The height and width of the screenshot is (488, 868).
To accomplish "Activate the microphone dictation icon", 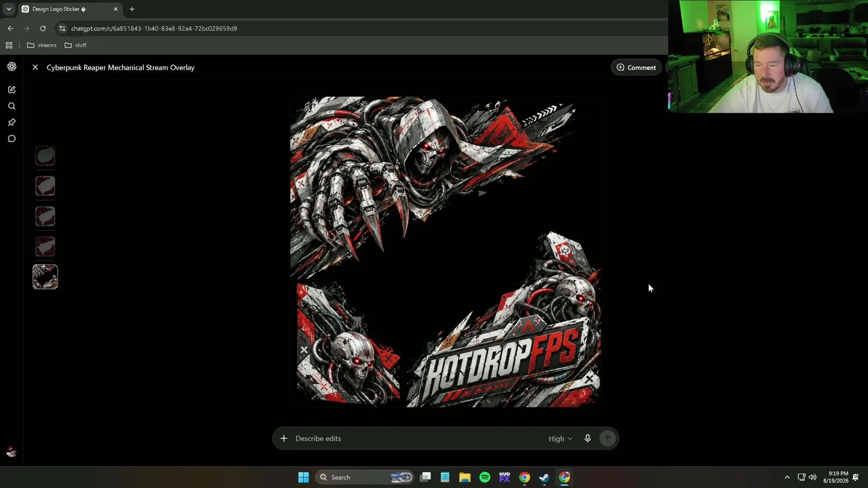I will coord(587,439).
